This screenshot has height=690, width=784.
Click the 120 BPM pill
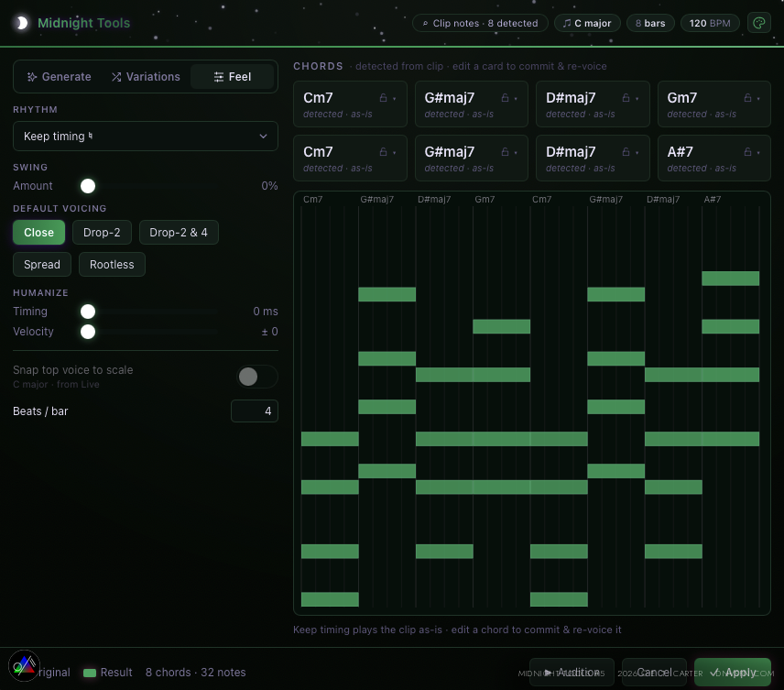click(x=710, y=23)
